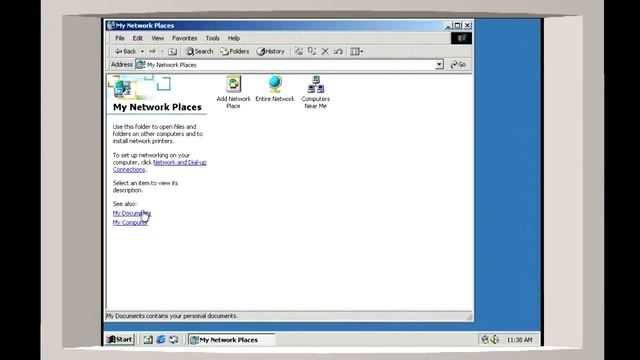Image resolution: width=640 pixels, height=360 pixels.
Task: Open the View menu
Action: (x=158, y=38)
